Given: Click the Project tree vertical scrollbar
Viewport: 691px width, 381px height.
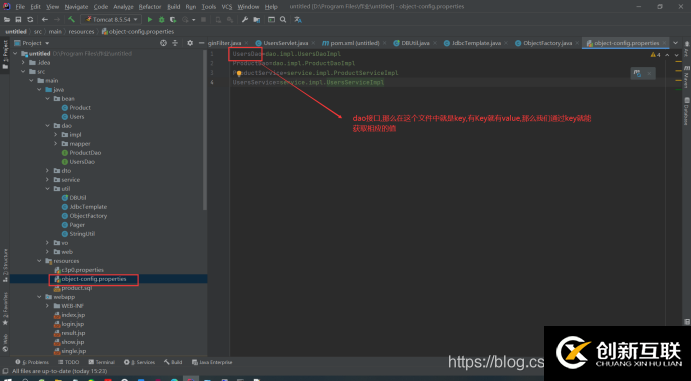Looking at the screenshot, I should (x=204, y=130).
